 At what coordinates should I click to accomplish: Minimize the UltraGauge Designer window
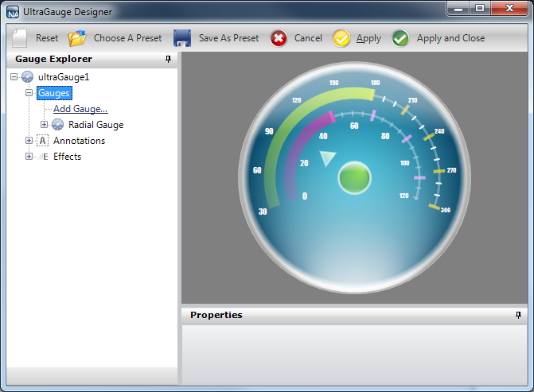pyautogui.click(x=458, y=8)
